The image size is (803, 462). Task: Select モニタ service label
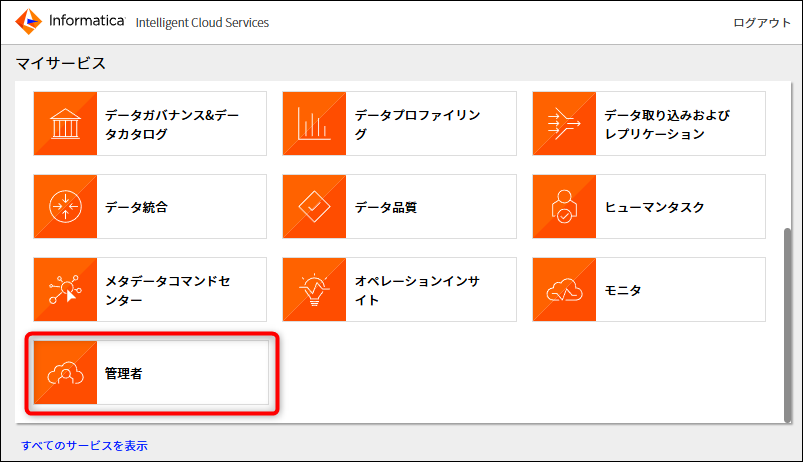coord(623,290)
